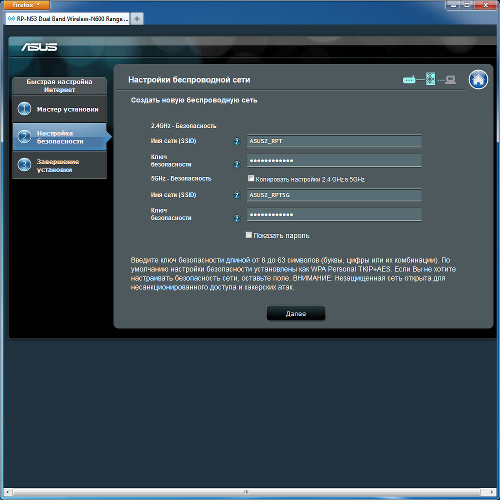This screenshot has width=500, height=500.
Task: Select step 1 Мастер установки
Action: pos(60,109)
